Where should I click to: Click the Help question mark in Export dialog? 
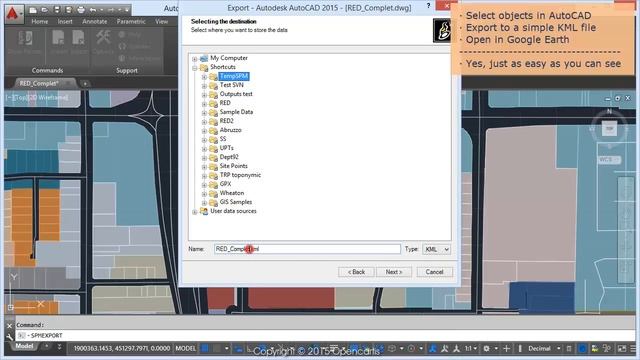428,6
